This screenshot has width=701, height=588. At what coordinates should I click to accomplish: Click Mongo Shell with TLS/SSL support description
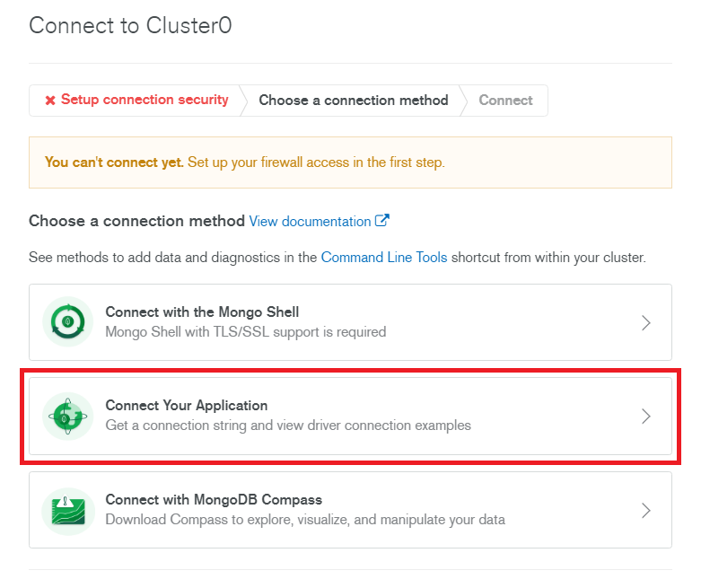246,332
